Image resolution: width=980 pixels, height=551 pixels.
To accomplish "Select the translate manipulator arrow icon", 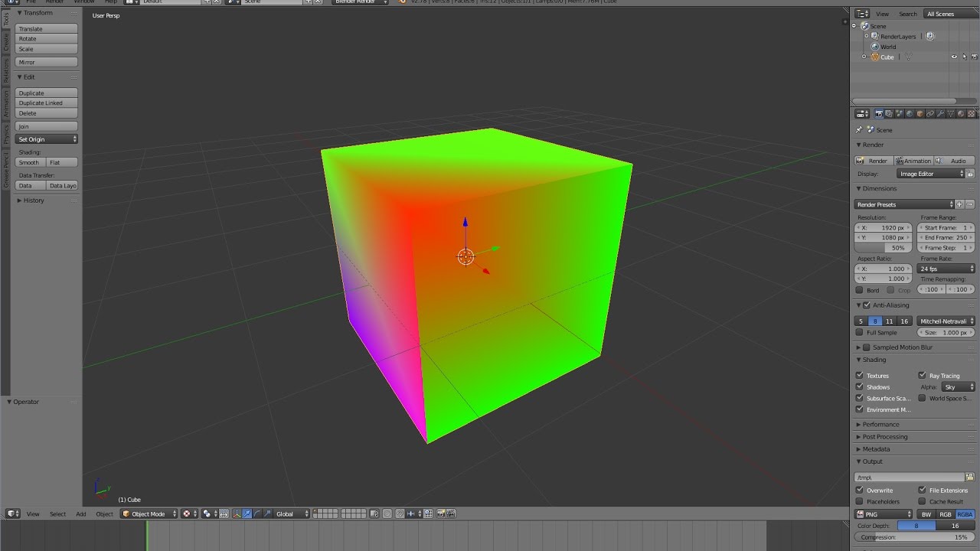I will [247, 514].
